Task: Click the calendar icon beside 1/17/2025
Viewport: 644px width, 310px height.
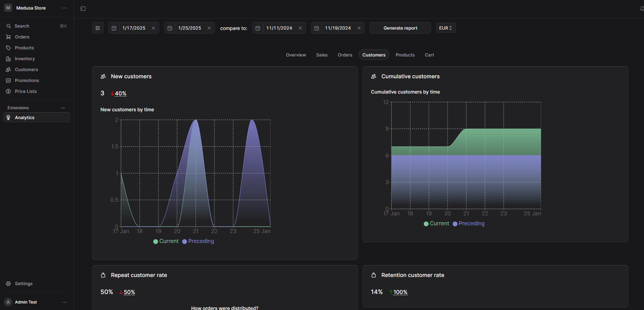Action: coord(114,28)
